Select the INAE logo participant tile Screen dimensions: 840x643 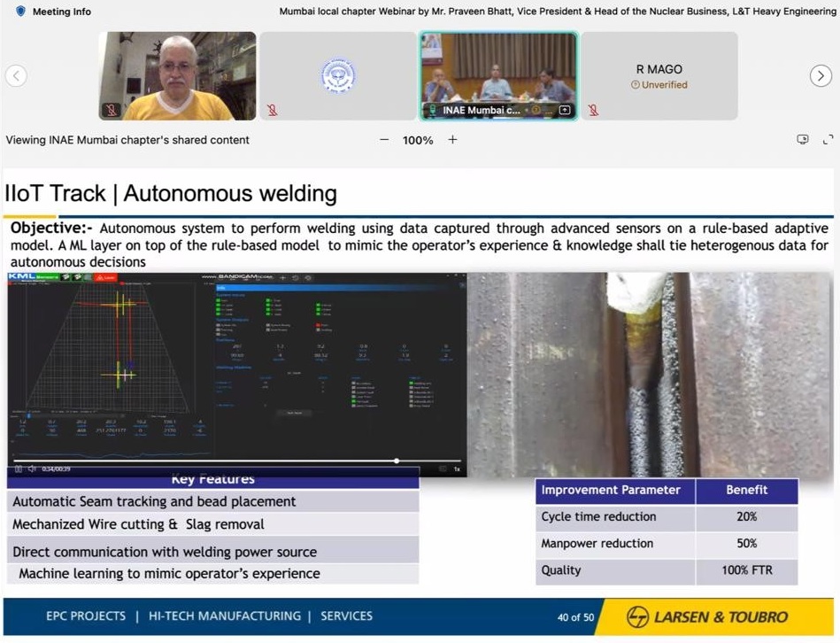(337, 76)
